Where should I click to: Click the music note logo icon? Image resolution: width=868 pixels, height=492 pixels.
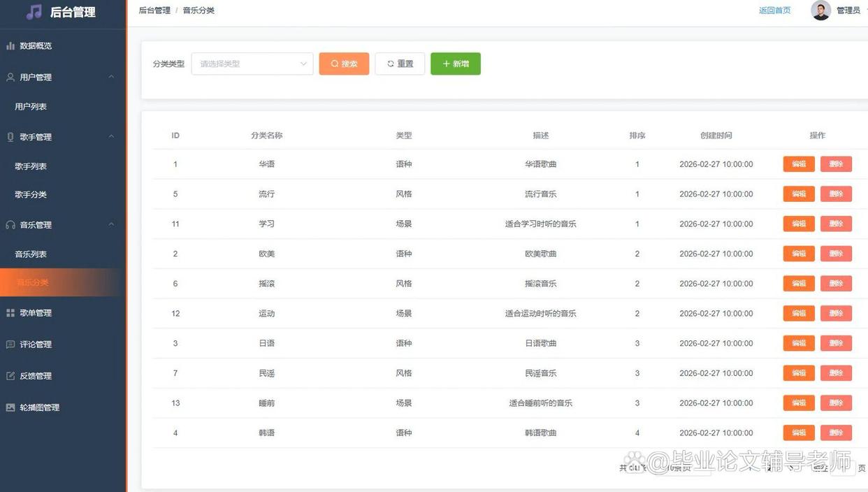click(x=34, y=12)
